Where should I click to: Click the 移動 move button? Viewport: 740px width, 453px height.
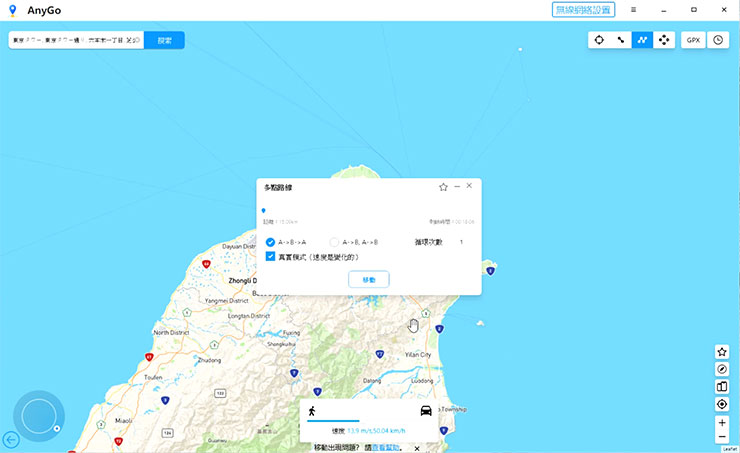tap(369, 280)
